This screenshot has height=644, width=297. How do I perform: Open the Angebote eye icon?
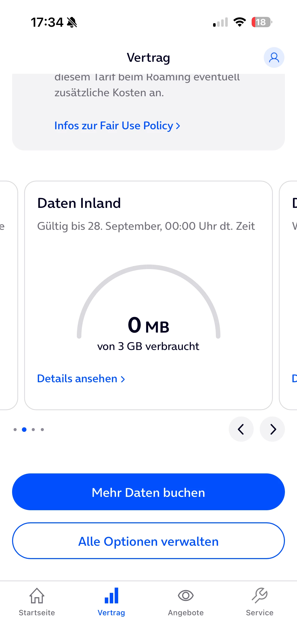pyautogui.click(x=186, y=596)
